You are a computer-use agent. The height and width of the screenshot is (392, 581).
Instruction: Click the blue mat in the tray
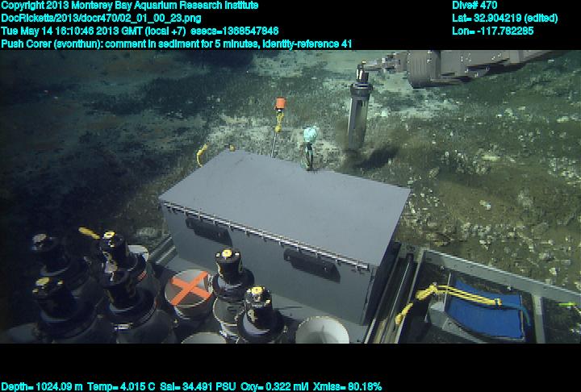point(484,311)
